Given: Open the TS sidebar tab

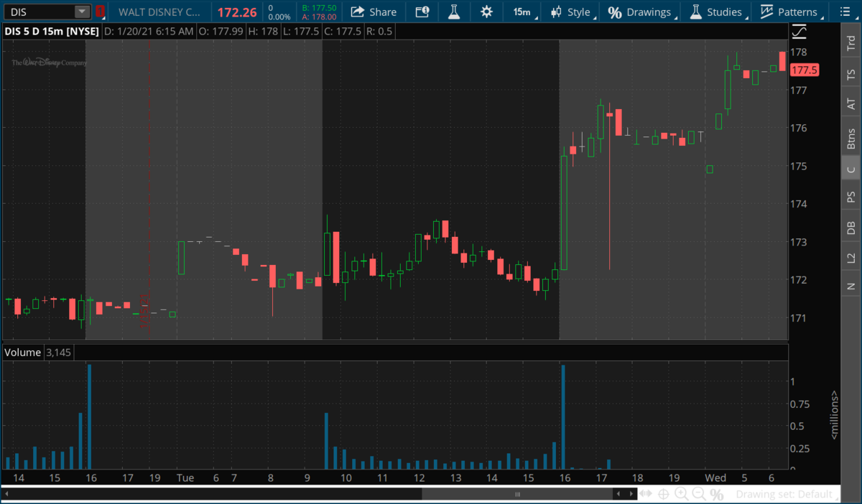Looking at the screenshot, I should (x=851, y=74).
